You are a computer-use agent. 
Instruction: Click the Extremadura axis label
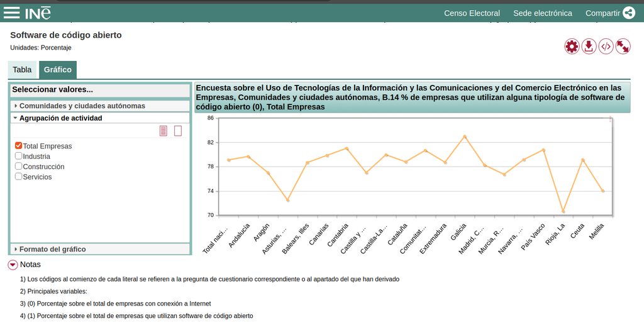[x=433, y=239]
